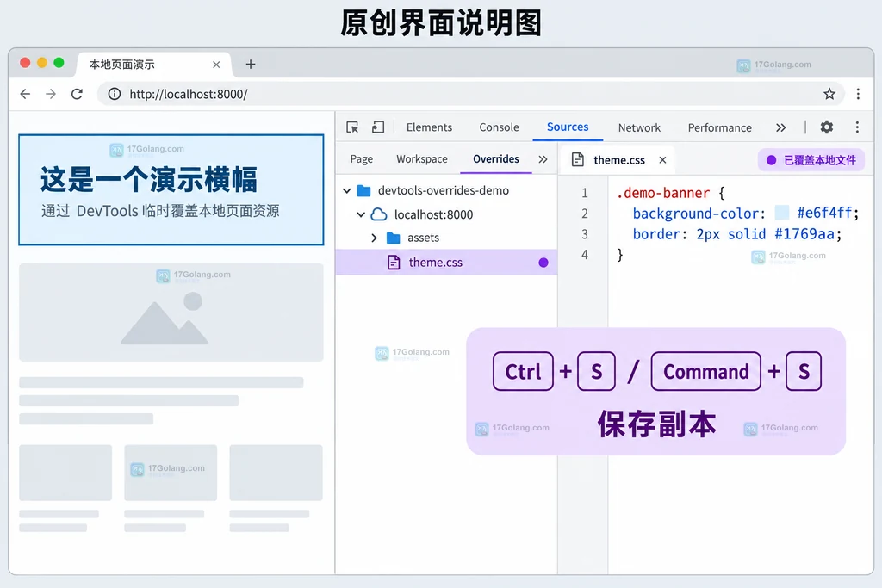Image resolution: width=882 pixels, height=588 pixels.
Task: Open the #e6f4ff color swatch
Action: pyautogui.click(x=782, y=213)
